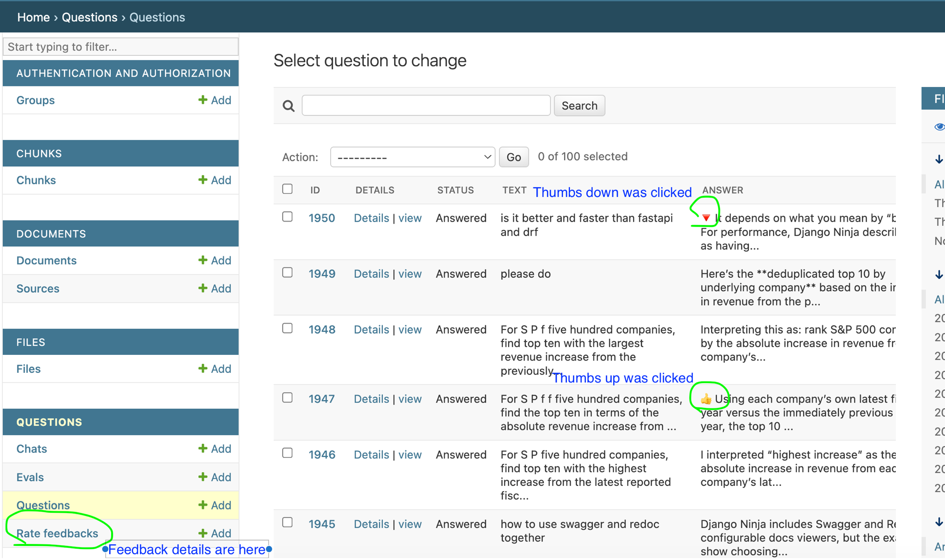Click the CHUNKS section header
The height and width of the screenshot is (560, 945).
pos(120,154)
